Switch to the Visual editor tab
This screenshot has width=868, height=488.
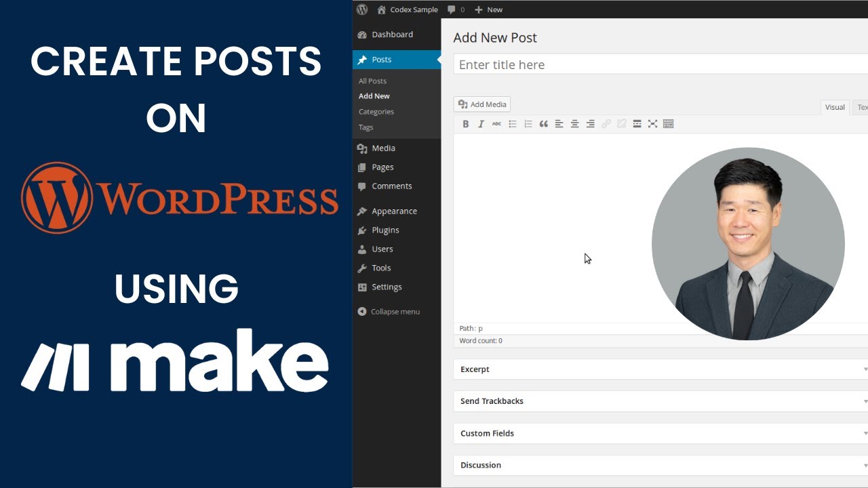pyautogui.click(x=835, y=107)
